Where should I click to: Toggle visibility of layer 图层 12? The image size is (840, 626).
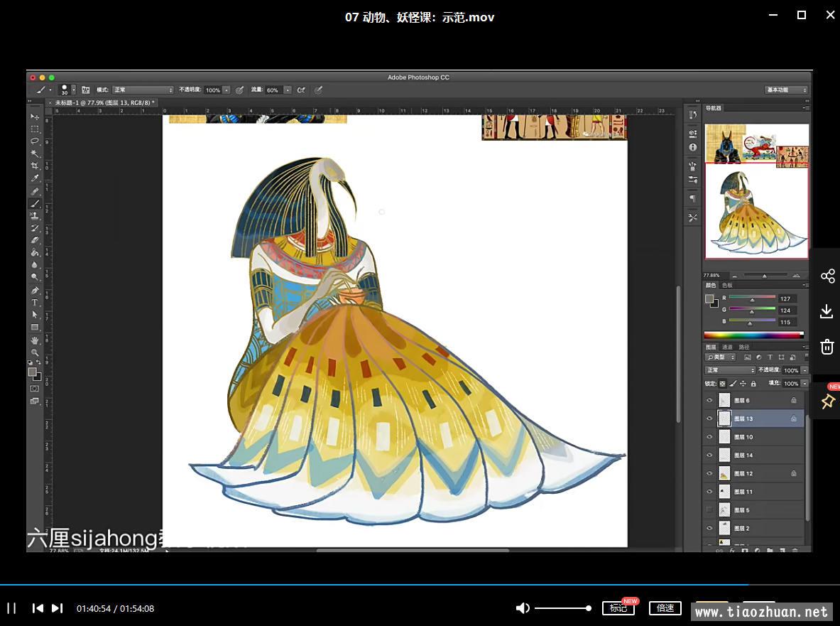coord(709,473)
